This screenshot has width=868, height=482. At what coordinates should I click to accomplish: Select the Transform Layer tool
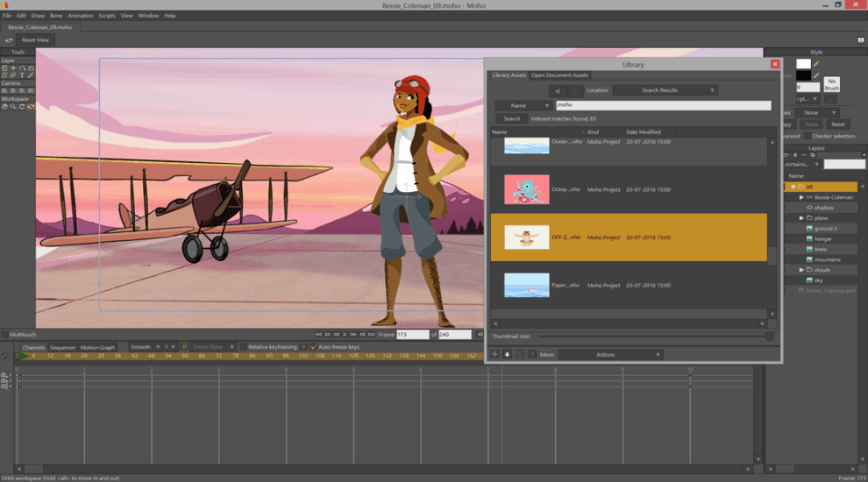(x=4, y=68)
